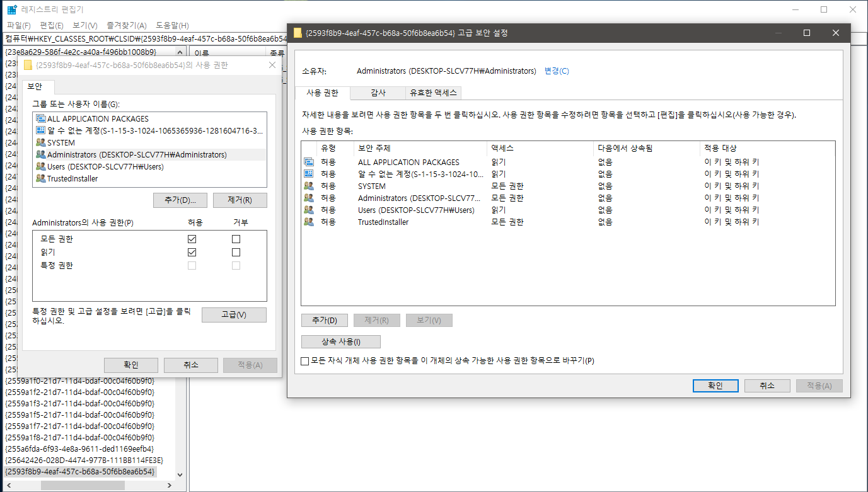This screenshot has width=868, height=492.
Task: Switch to the 감사 tab
Action: tap(378, 93)
